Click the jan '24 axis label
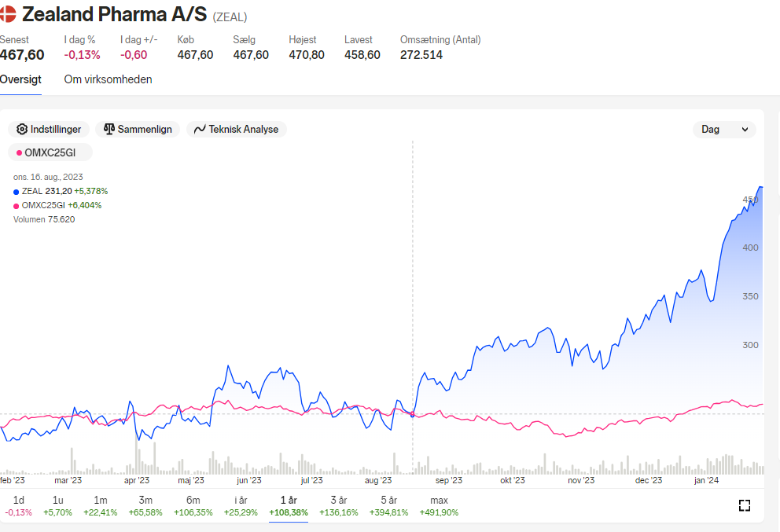 click(x=706, y=480)
